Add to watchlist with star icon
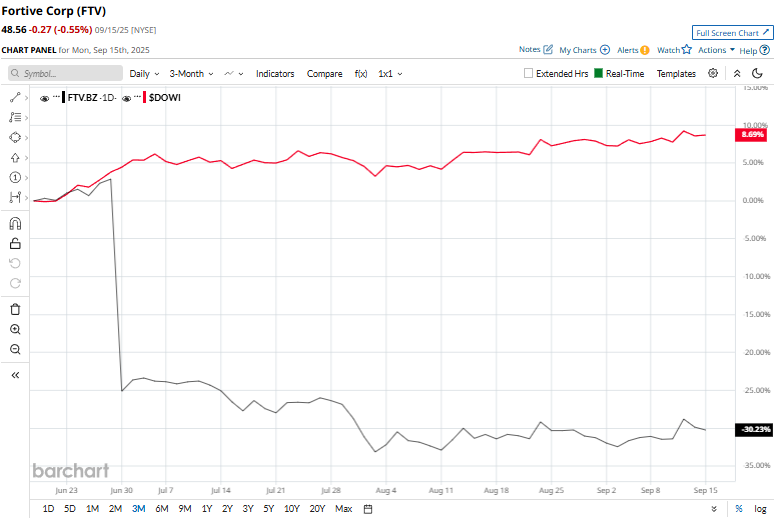This screenshot has width=776, height=523. 686,49
